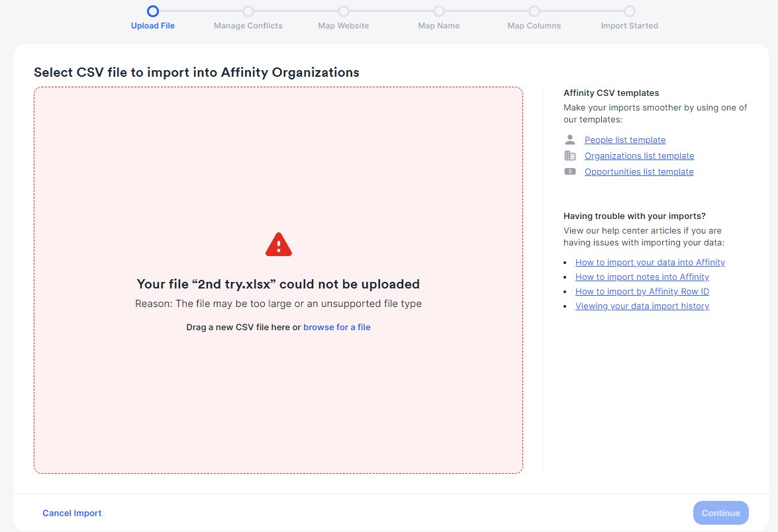778x532 pixels.
Task: Click the "Make your imports smoother" description
Action: 655,114
